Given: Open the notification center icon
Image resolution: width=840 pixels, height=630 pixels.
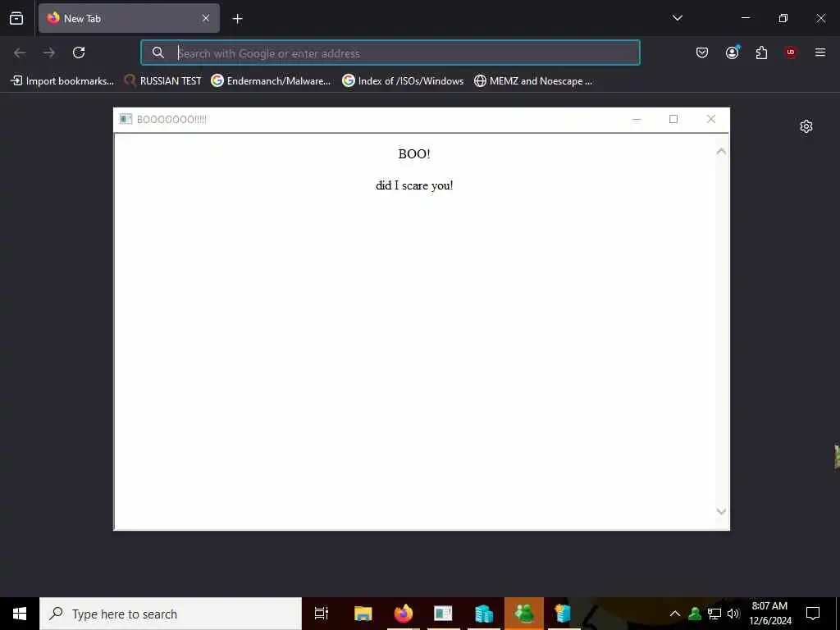Looking at the screenshot, I should coord(813,614).
